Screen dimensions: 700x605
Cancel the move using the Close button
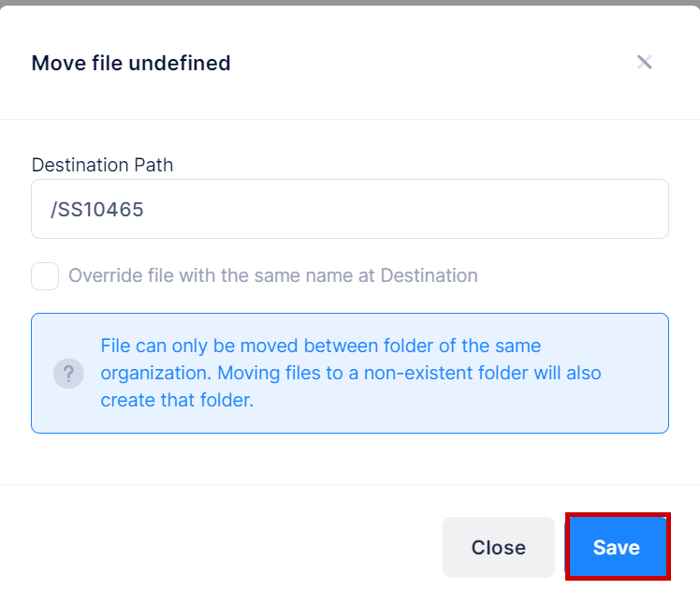point(498,548)
